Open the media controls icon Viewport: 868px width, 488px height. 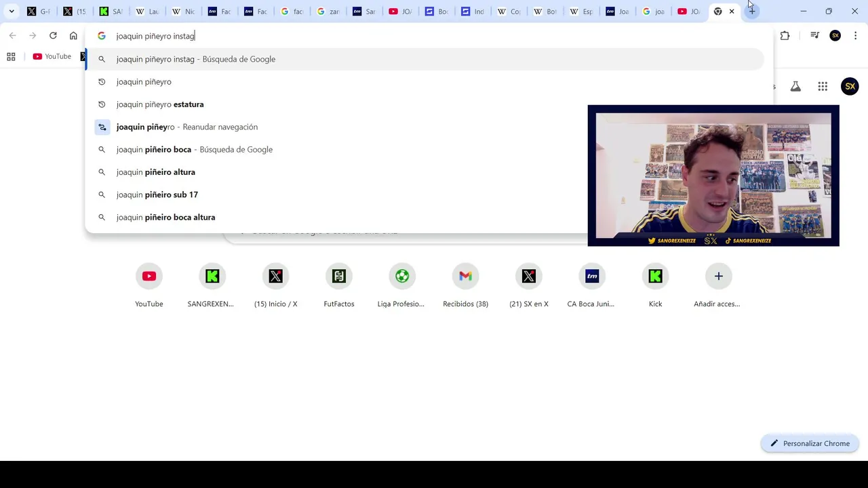815,36
